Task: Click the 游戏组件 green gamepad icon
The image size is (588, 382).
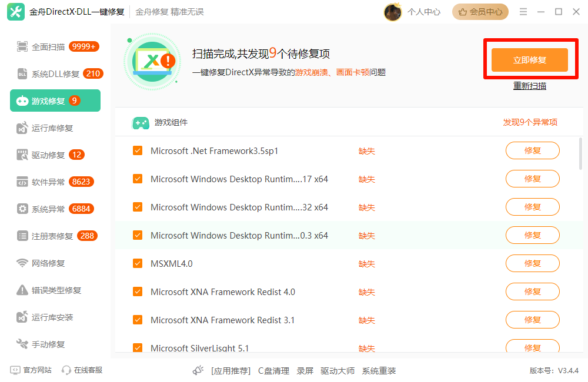Action: tap(141, 123)
